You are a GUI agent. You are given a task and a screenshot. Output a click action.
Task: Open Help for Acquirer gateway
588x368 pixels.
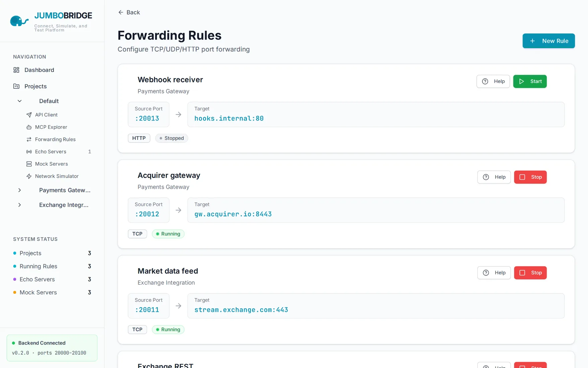pos(494,177)
